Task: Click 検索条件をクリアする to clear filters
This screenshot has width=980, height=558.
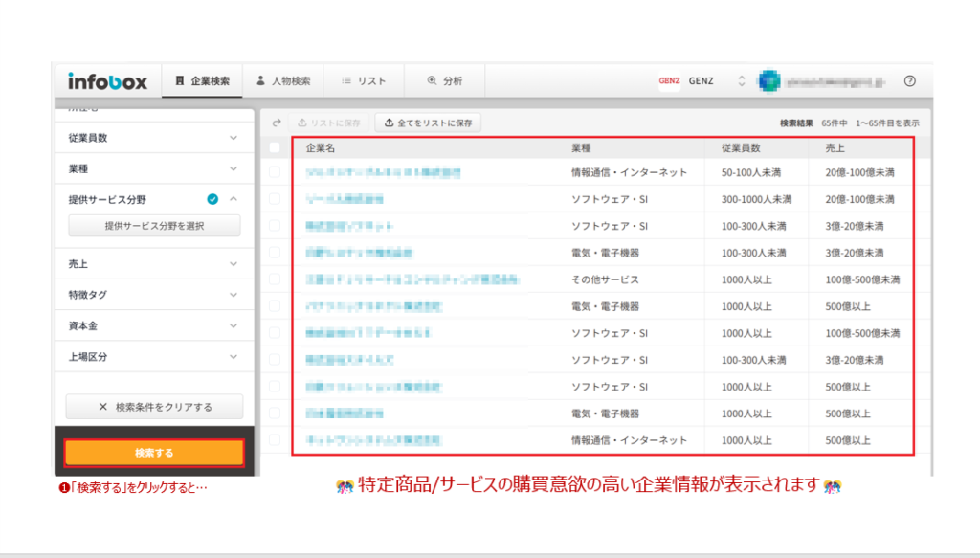Action: click(x=153, y=405)
